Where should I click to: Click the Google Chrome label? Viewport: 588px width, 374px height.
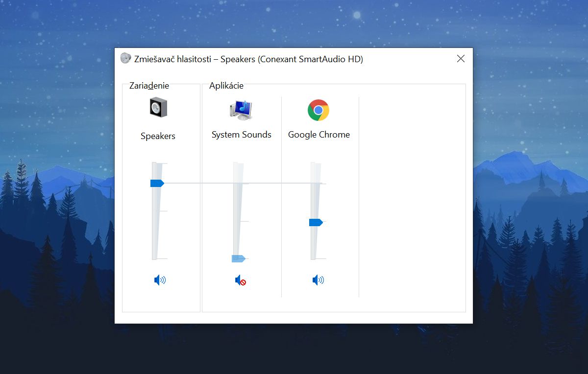(x=319, y=135)
